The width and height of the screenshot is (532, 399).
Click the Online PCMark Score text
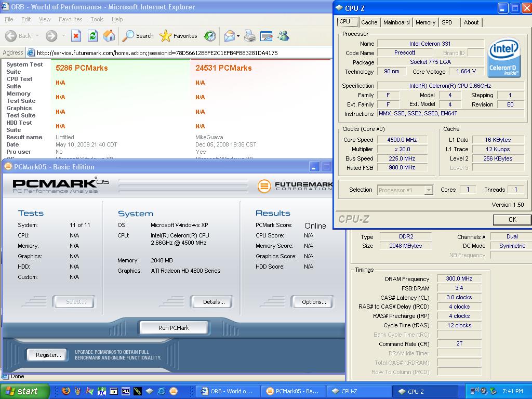[315, 226]
